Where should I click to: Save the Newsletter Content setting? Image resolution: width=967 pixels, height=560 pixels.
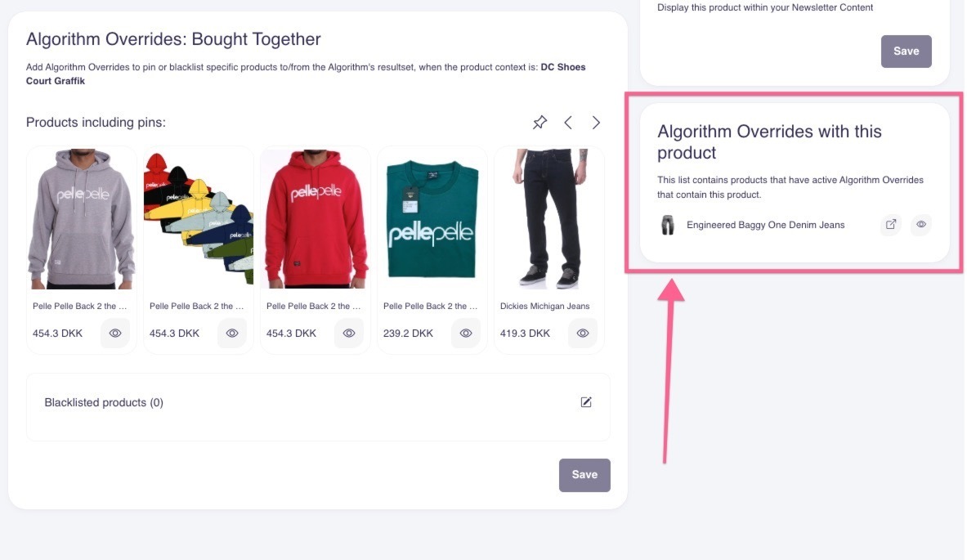(x=906, y=51)
